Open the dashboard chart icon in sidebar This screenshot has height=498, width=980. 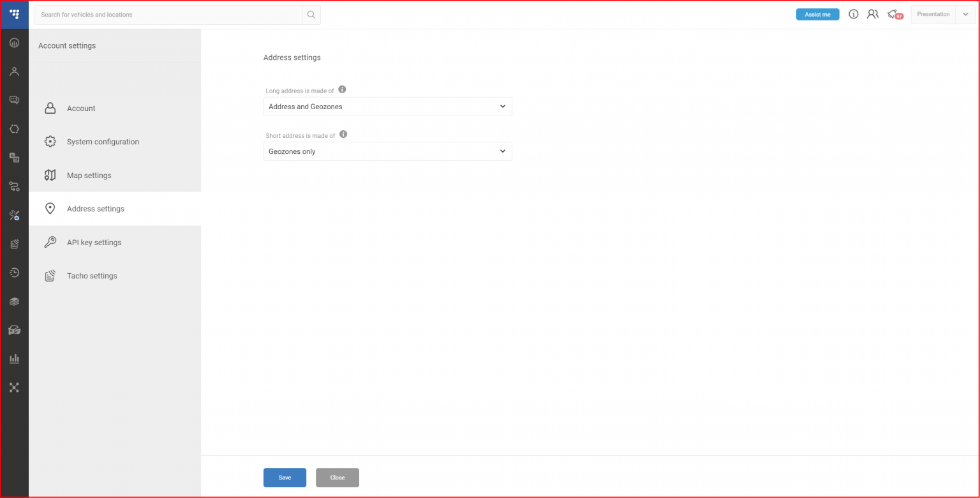tap(14, 43)
